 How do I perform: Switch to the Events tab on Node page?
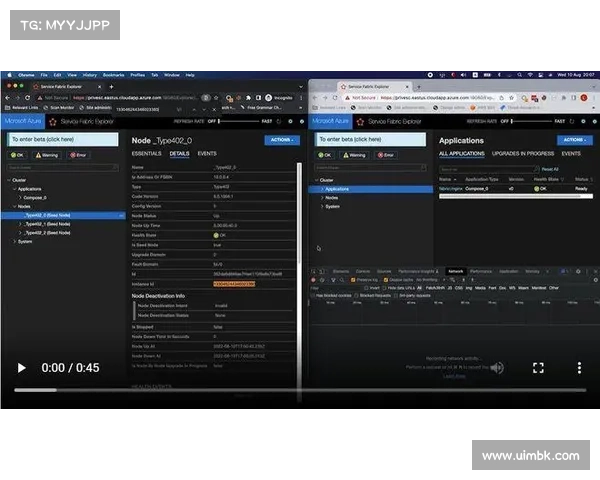pos(207,154)
